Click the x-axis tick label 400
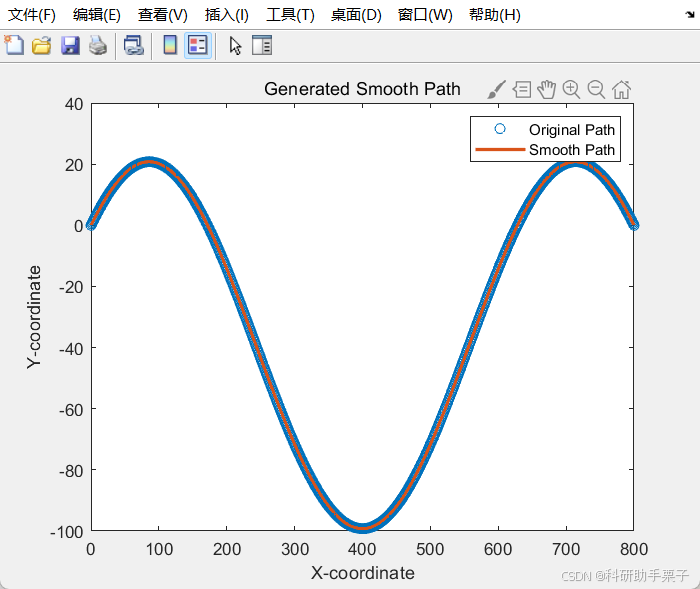 click(362, 549)
